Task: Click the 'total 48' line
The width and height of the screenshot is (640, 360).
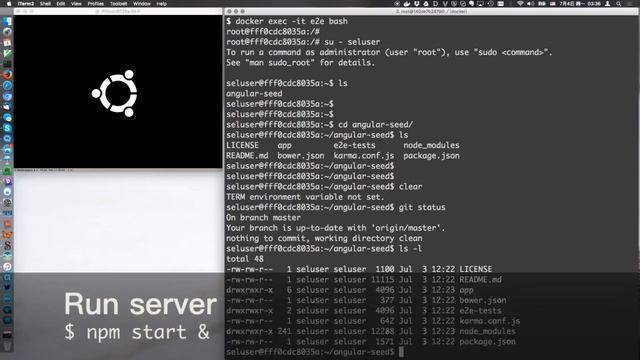Action: click(x=245, y=259)
